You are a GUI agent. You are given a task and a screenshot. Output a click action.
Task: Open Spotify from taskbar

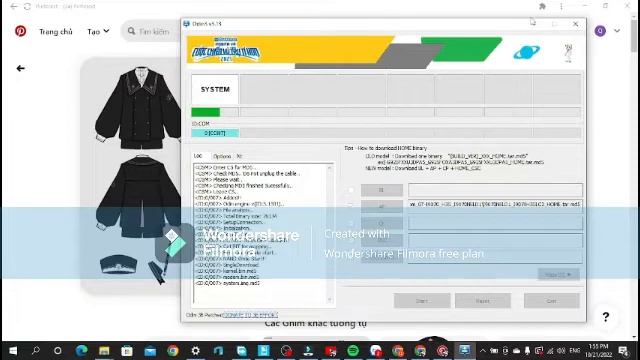tap(353, 351)
